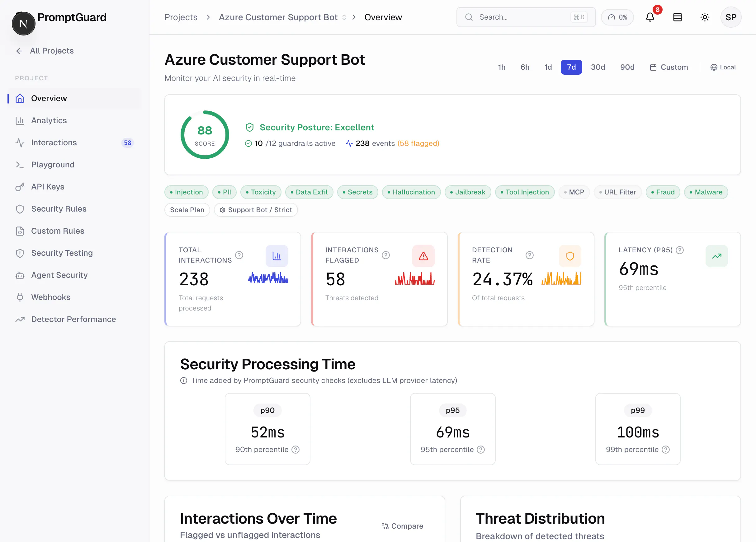Select the 6h time range
756x542 pixels.
pos(525,67)
